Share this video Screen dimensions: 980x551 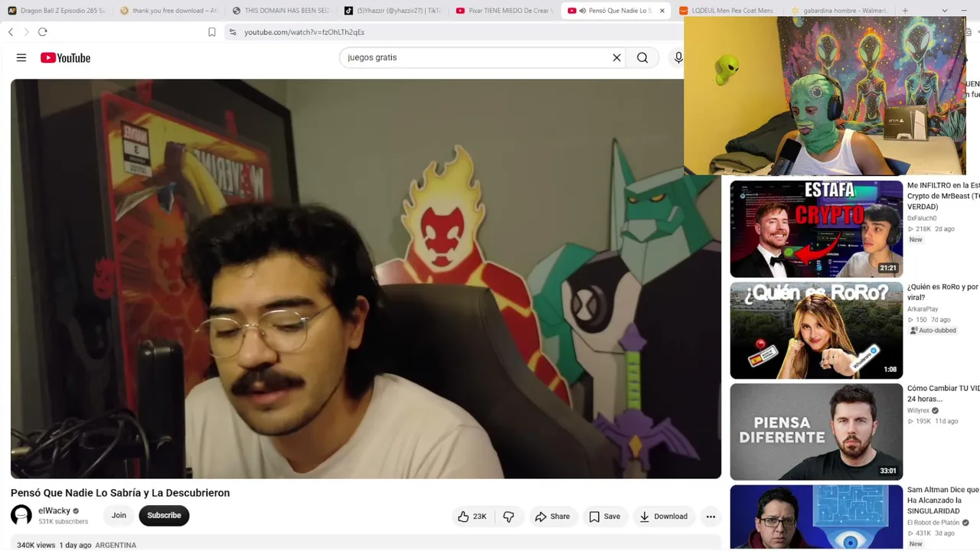click(x=552, y=517)
